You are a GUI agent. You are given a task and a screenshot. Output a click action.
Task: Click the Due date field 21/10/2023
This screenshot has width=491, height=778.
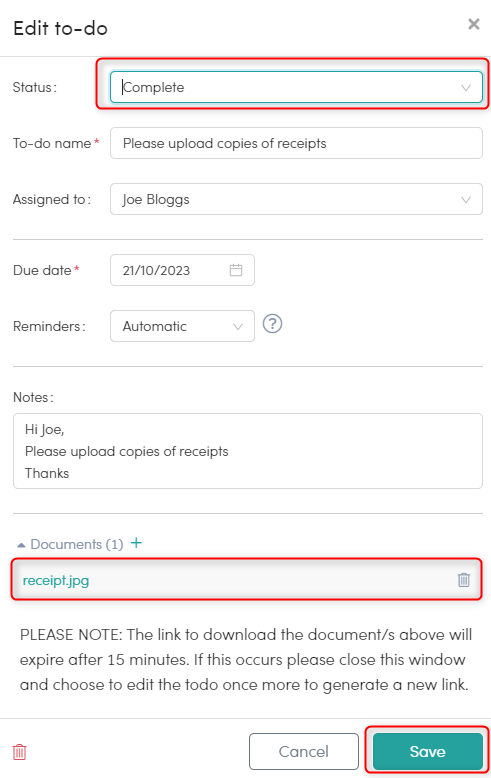182,270
